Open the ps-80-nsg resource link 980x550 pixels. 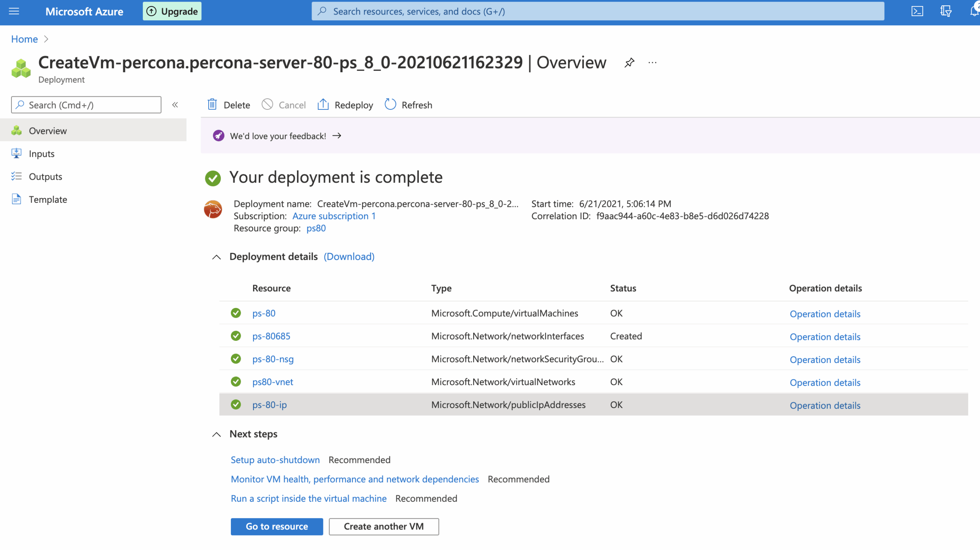pyautogui.click(x=273, y=359)
